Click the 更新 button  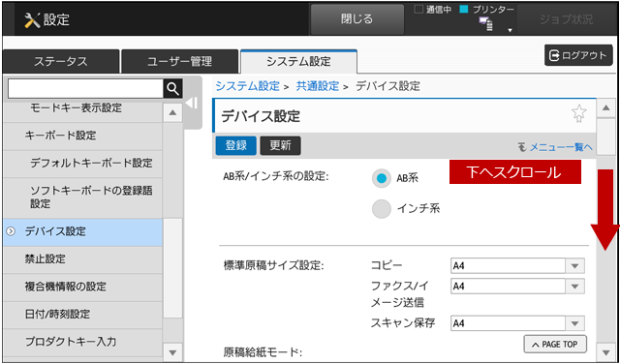(x=280, y=146)
